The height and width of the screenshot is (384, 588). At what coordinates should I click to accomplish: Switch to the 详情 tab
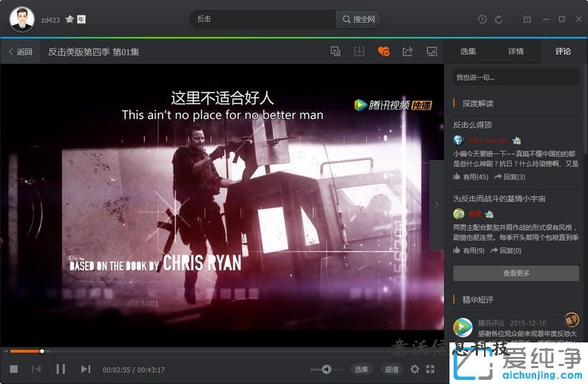pos(516,51)
